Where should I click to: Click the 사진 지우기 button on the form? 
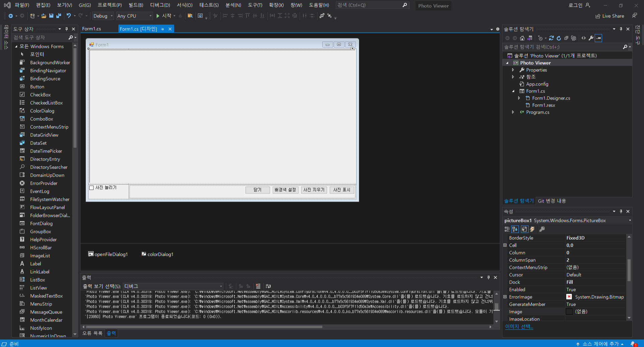pyautogui.click(x=314, y=190)
